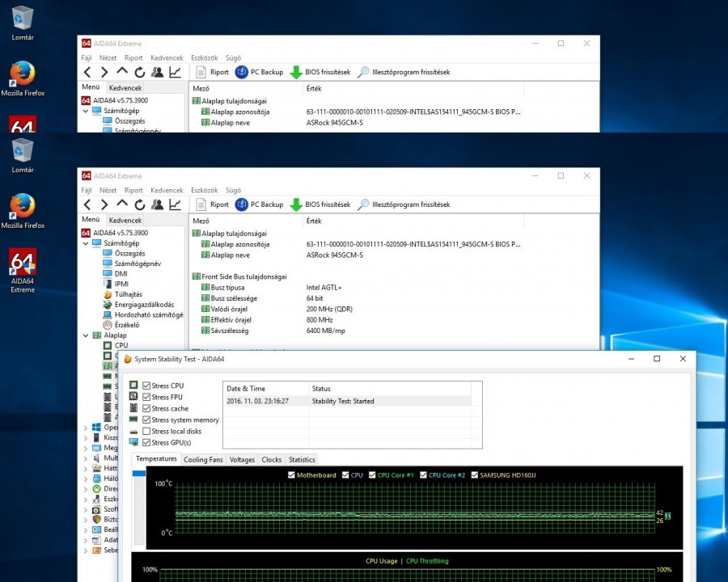Uncheck the Motherboard graph legend checkbox
This screenshot has width=728, height=582.
pyautogui.click(x=291, y=474)
